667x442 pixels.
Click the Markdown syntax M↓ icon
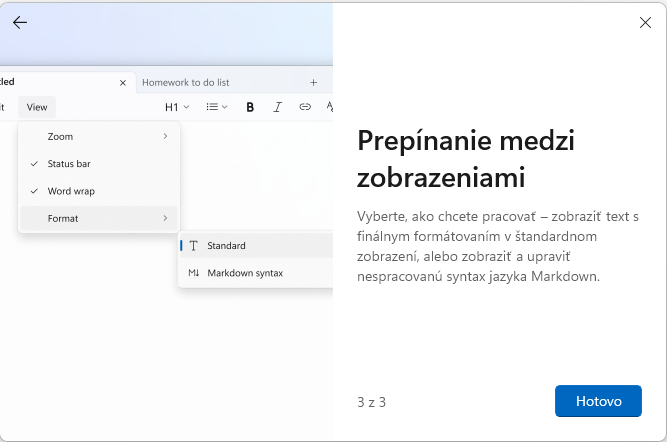tap(194, 273)
